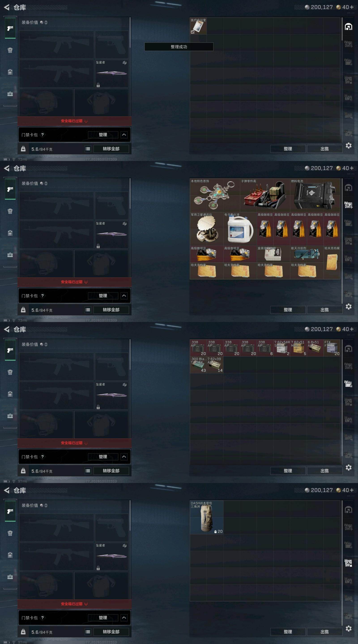Collapse 门禁卡包 arrow on the coffee-bean screen
358x644 pixels.
(124, 295)
